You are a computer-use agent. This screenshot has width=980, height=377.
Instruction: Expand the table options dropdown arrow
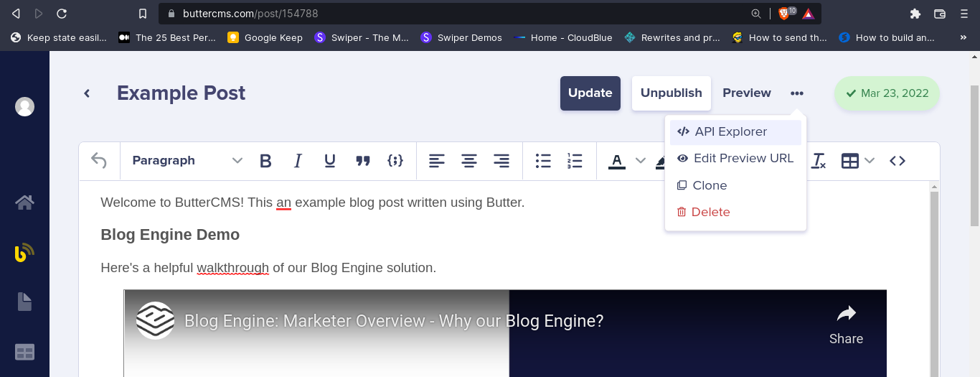click(x=870, y=161)
